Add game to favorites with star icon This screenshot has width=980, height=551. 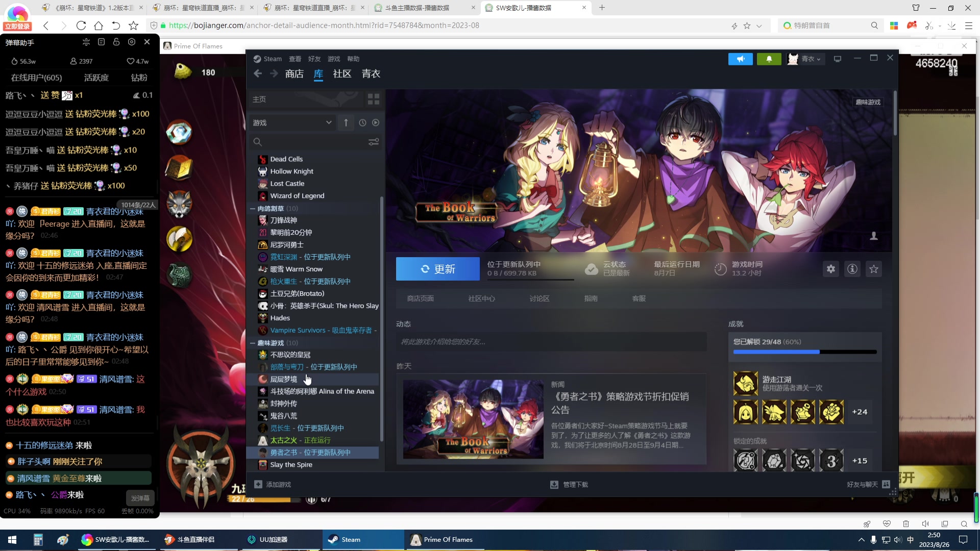pos(874,269)
